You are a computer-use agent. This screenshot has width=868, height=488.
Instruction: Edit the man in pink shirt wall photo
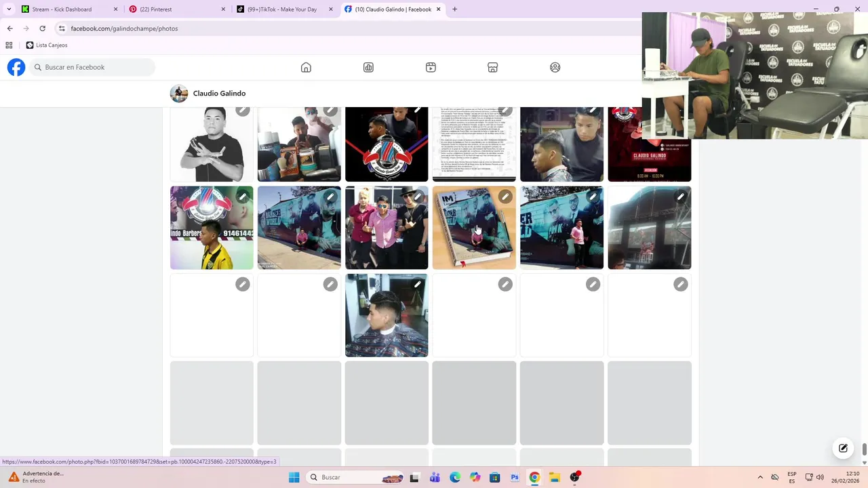593,197
